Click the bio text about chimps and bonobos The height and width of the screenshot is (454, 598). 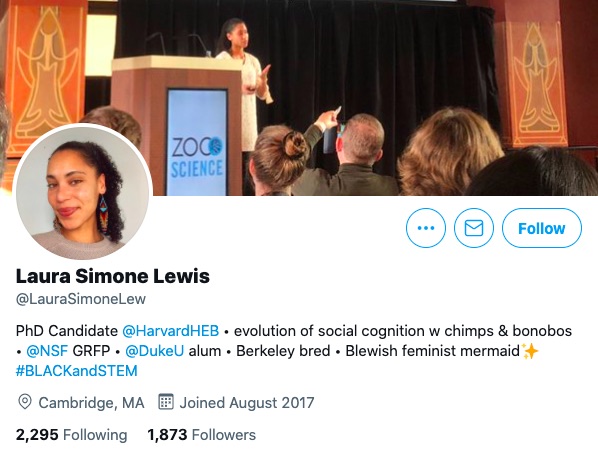point(403,331)
